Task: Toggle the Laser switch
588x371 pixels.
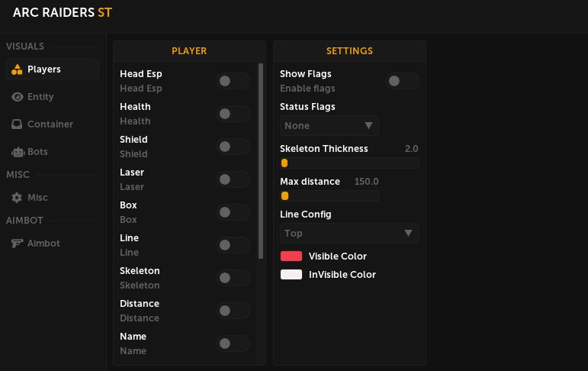Action: 233,179
